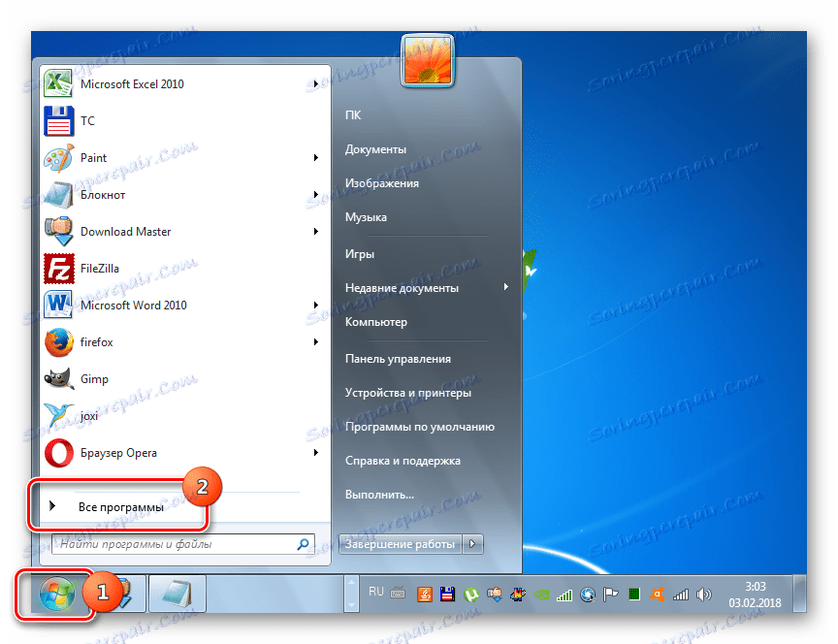Launch joxi from the program list
The height and width of the screenshot is (644, 838).
click(x=181, y=416)
